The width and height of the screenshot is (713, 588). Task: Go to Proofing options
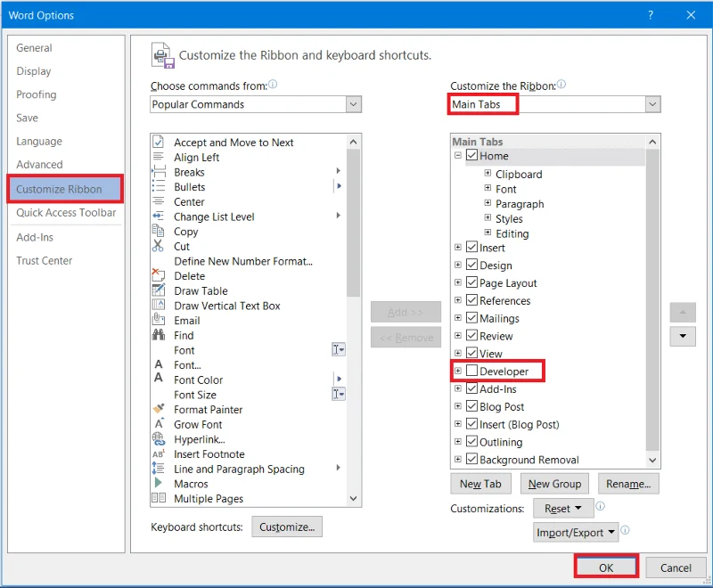[x=37, y=94]
